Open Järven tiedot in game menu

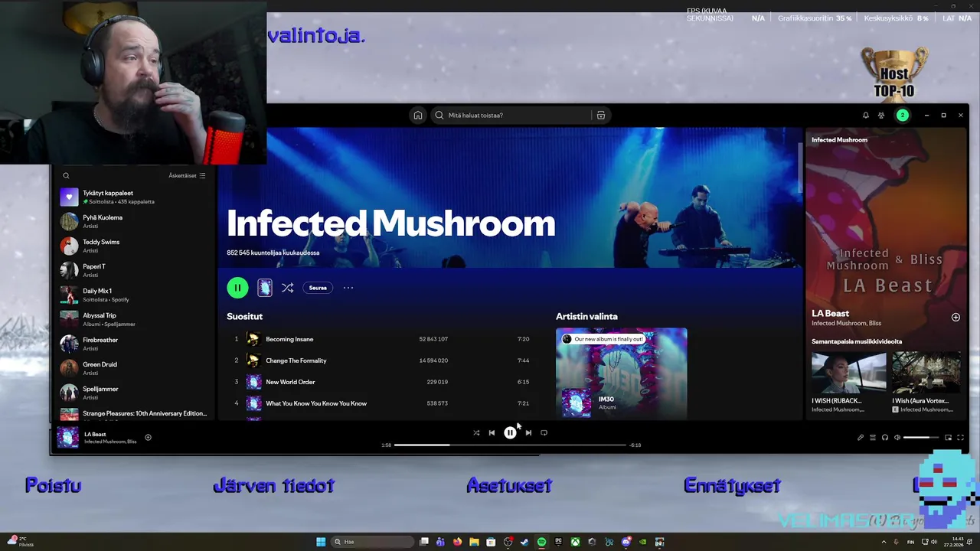[274, 486]
